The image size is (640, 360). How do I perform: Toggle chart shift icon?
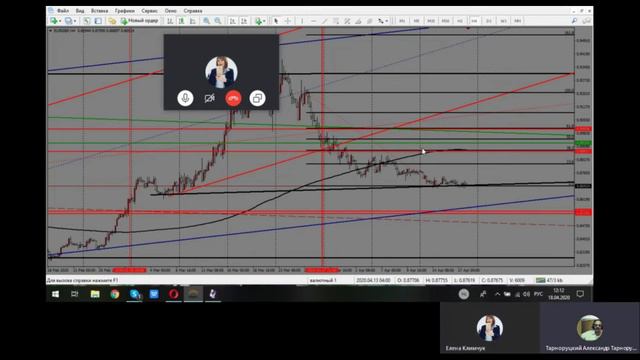point(244,21)
